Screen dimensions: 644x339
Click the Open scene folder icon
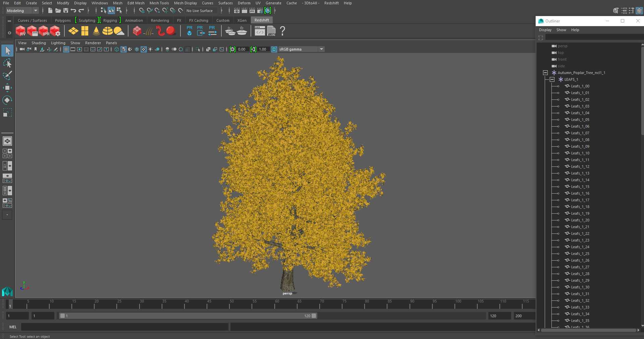point(58,11)
